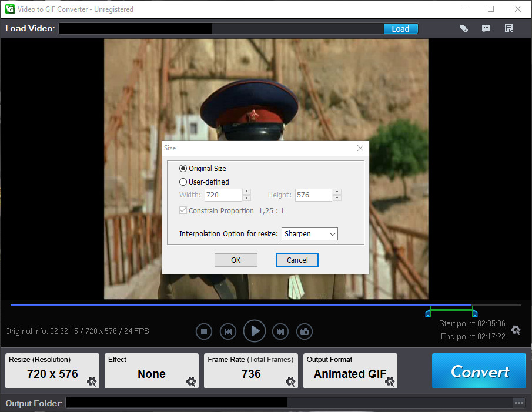Confirm the Size dialog with OK
Screen dimensions: 532x412
[236, 260]
